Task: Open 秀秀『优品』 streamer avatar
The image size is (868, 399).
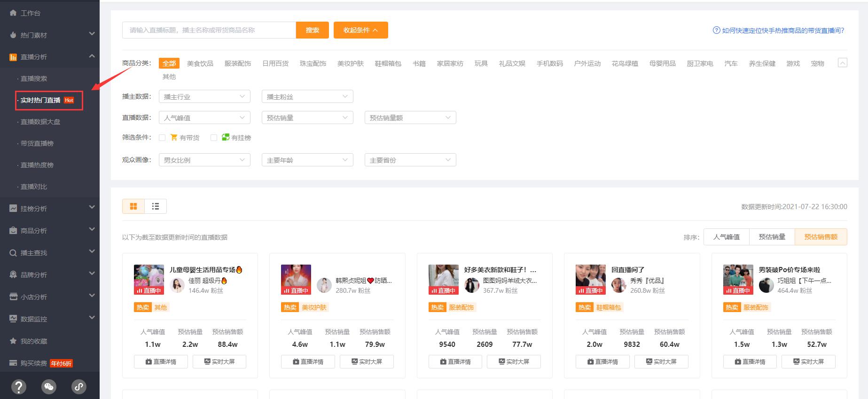Action: click(x=619, y=285)
